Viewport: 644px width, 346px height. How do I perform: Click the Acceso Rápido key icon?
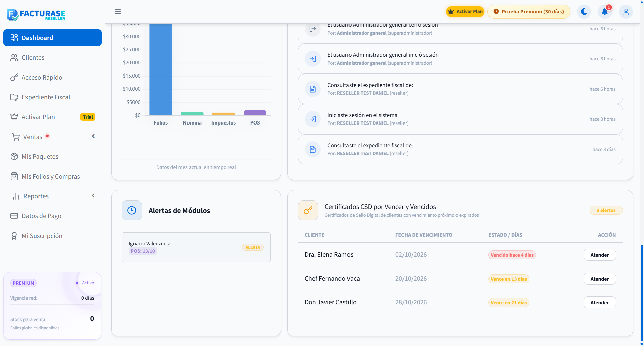click(14, 78)
